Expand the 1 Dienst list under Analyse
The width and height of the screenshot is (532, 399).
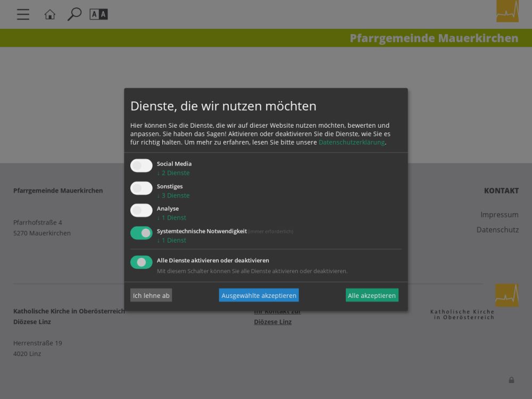(x=172, y=218)
